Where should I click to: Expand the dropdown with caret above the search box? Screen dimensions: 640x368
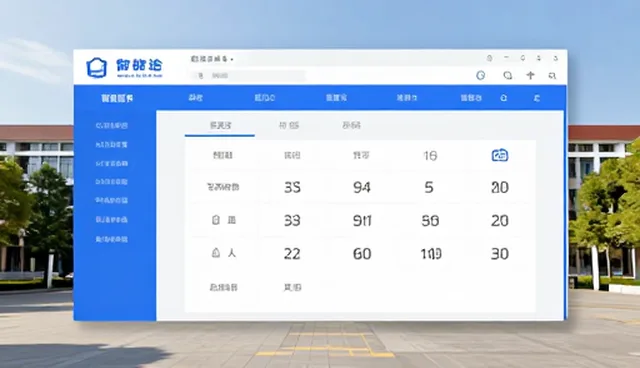coord(212,59)
